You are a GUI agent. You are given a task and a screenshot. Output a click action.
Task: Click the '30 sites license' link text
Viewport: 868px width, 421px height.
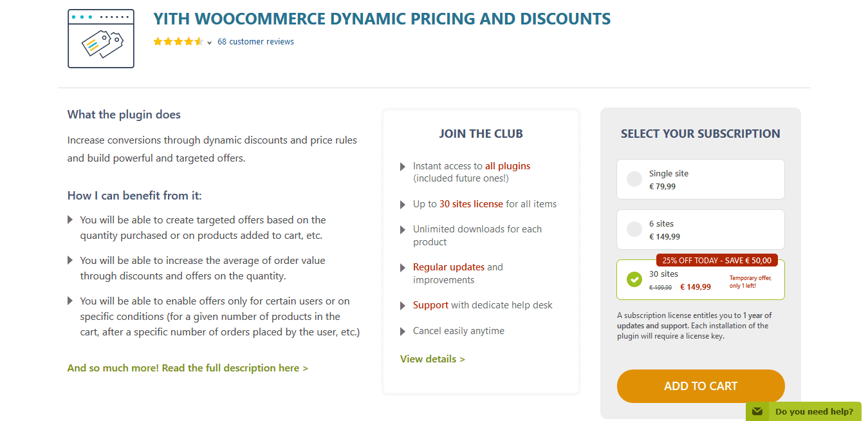(471, 204)
